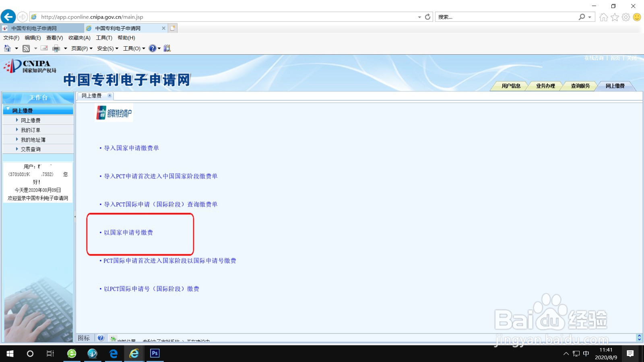Click the search magnifier icon

click(582, 17)
